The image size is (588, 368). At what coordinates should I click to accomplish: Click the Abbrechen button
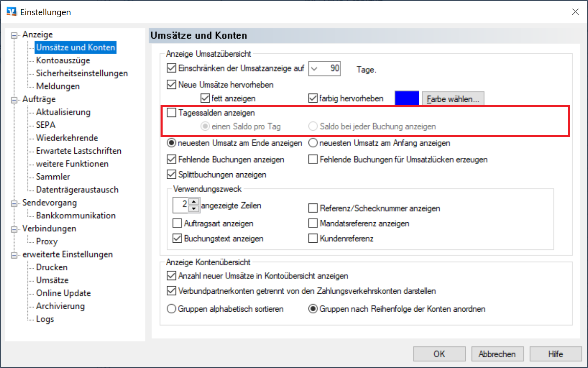497,354
